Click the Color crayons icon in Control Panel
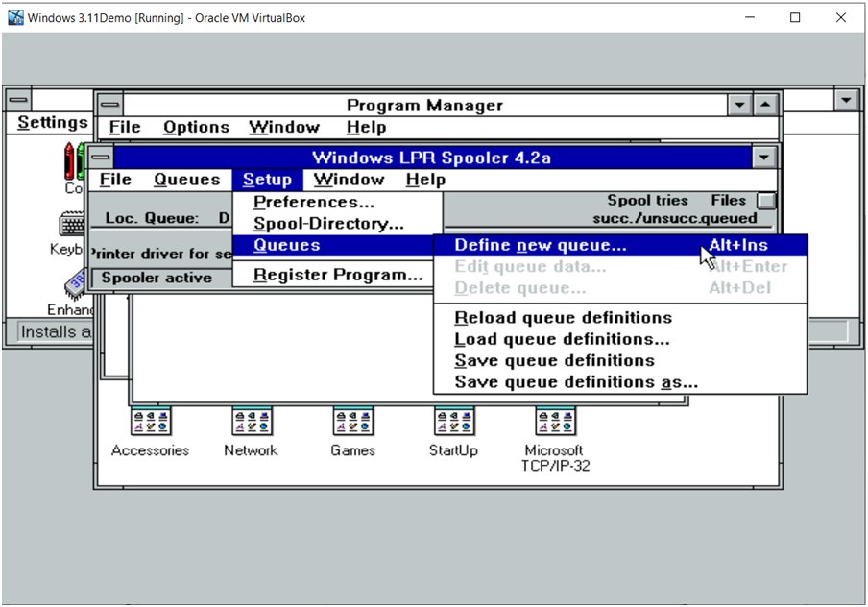Screen dimensions: 868x607 coord(75,160)
